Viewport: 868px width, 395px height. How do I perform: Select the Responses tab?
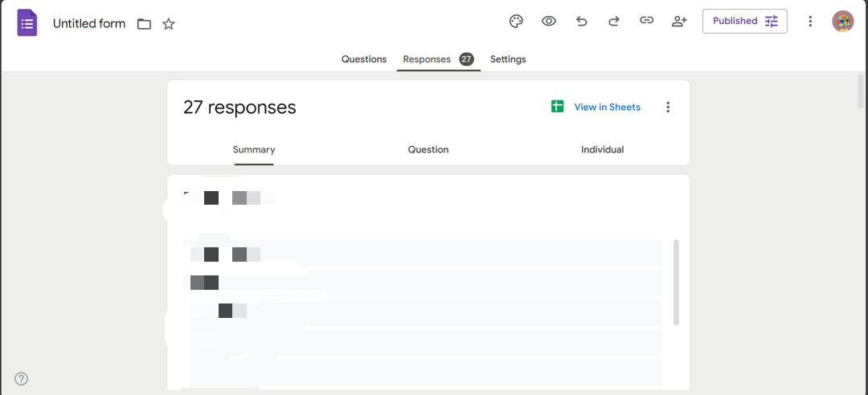439,59
